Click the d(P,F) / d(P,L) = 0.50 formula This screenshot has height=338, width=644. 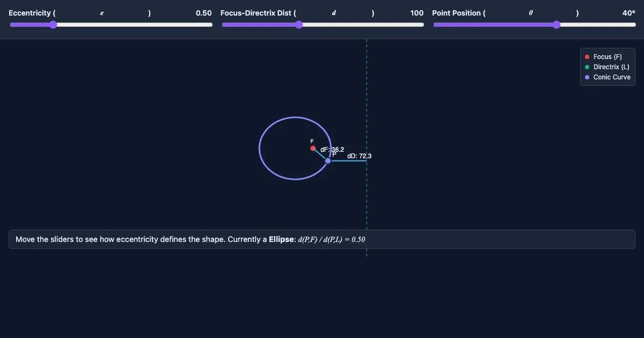coord(332,239)
